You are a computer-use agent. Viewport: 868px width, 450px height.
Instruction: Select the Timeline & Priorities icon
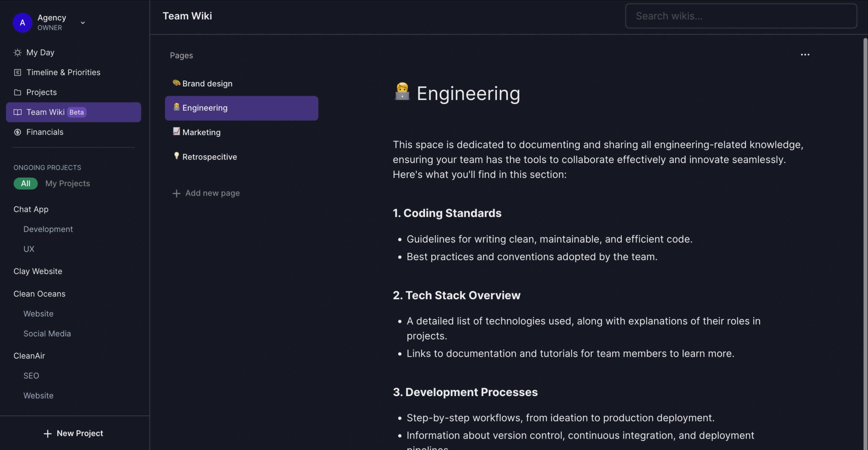click(18, 72)
